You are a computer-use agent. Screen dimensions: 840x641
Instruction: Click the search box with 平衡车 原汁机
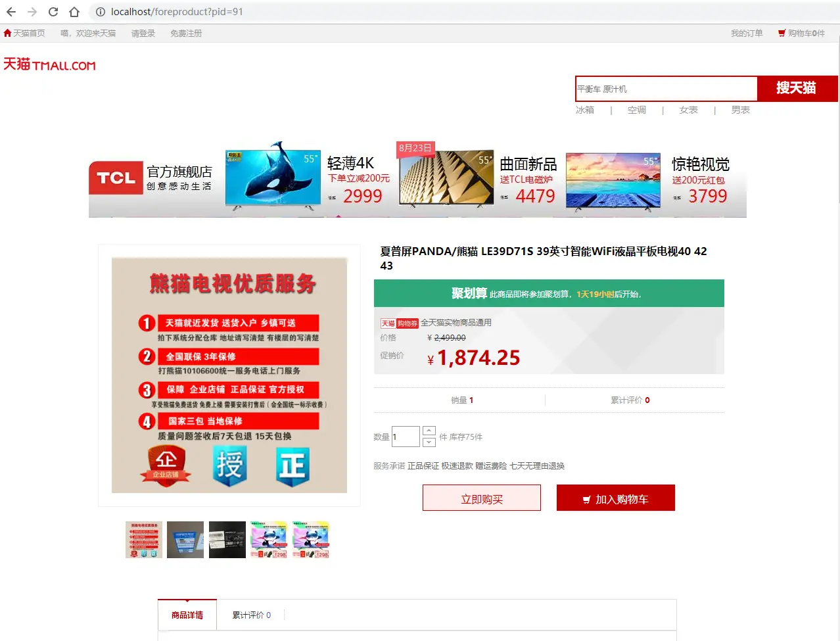coord(666,89)
